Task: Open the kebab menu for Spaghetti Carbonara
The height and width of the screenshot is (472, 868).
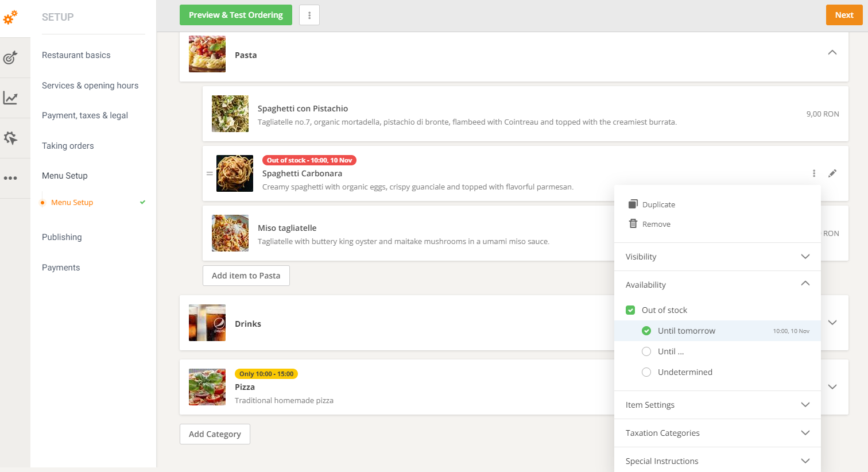Action: point(813,173)
